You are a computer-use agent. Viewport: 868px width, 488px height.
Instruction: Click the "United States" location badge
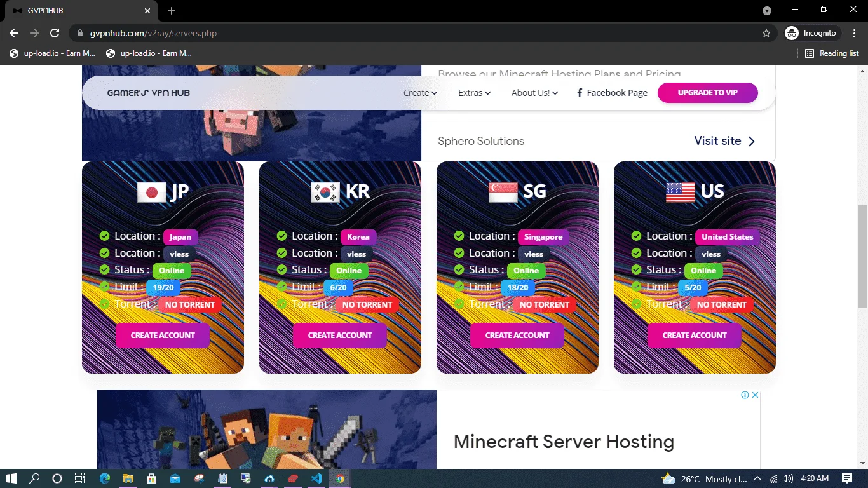pos(728,237)
